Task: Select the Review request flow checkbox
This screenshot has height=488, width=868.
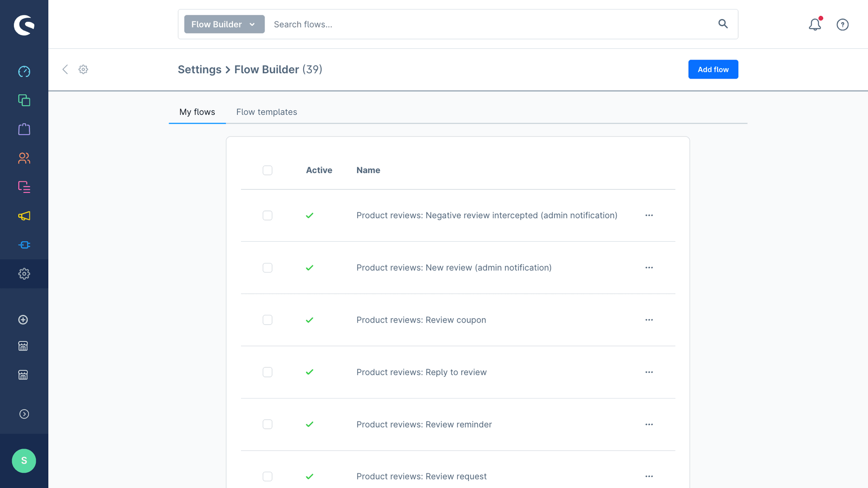Action: click(268, 477)
